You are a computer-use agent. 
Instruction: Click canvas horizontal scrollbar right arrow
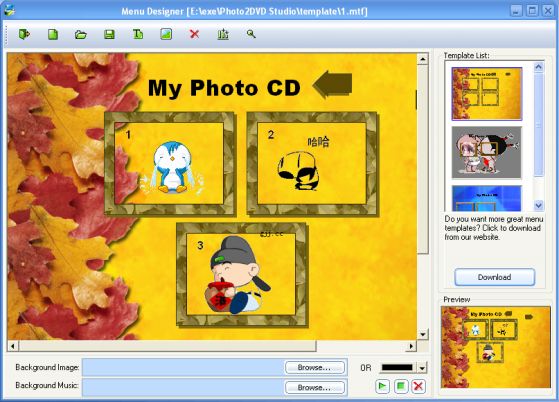(411, 346)
